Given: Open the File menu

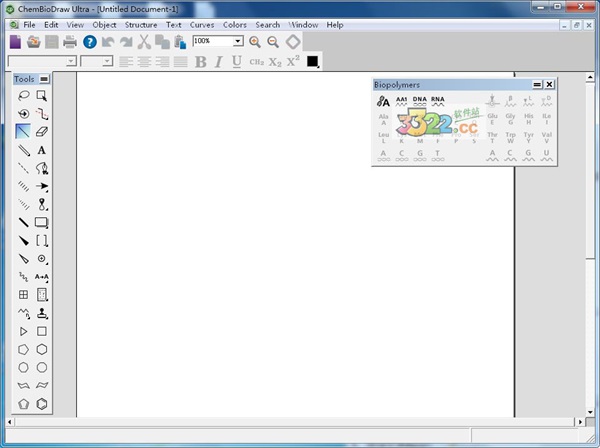Looking at the screenshot, I should (29, 25).
